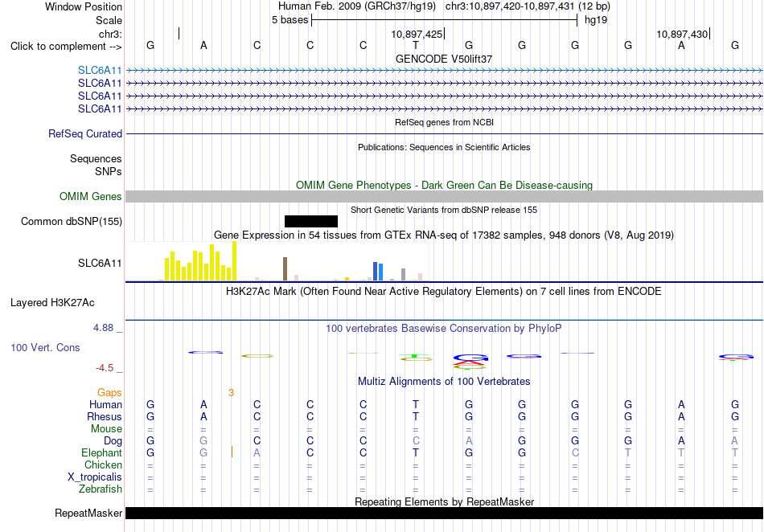Click the Rhesus species label
This screenshot has width=764, height=532.
pyautogui.click(x=105, y=416)
